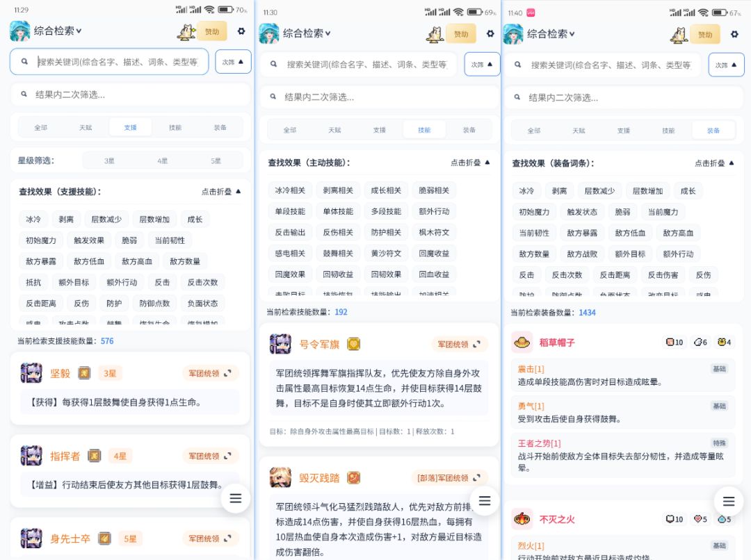Open floating menu button above 不灭之火 card
The height and width of the screenshot is (560, 751).
[729, 501]
